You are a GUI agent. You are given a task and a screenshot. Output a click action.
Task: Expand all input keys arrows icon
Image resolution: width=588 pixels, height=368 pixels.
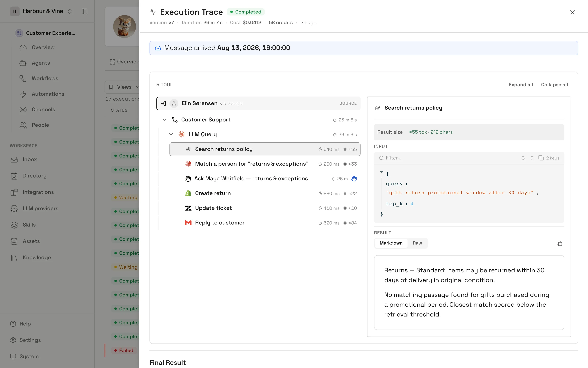[523, 158]
